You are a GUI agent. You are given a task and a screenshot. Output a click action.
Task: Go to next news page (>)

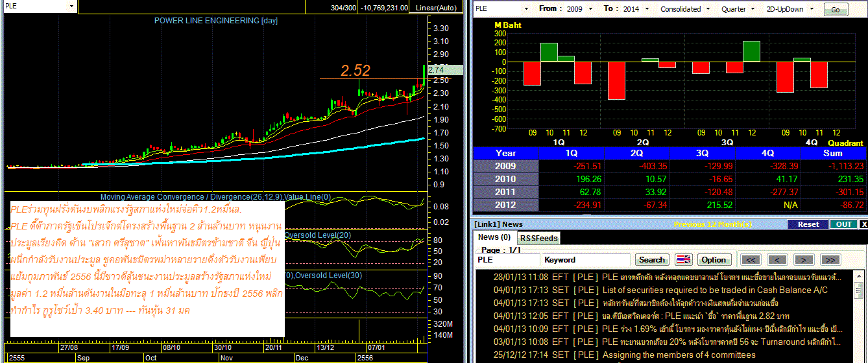(x=803, y=260)
